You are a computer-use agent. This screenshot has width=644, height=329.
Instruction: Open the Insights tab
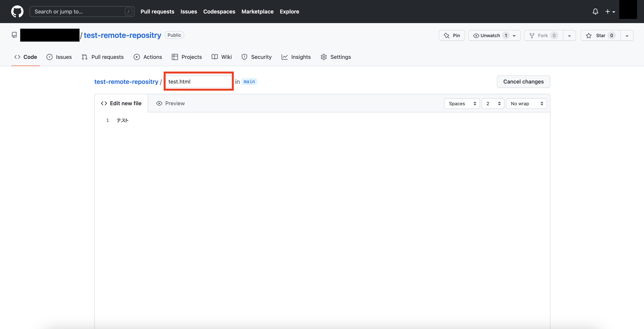pos(296,57)
